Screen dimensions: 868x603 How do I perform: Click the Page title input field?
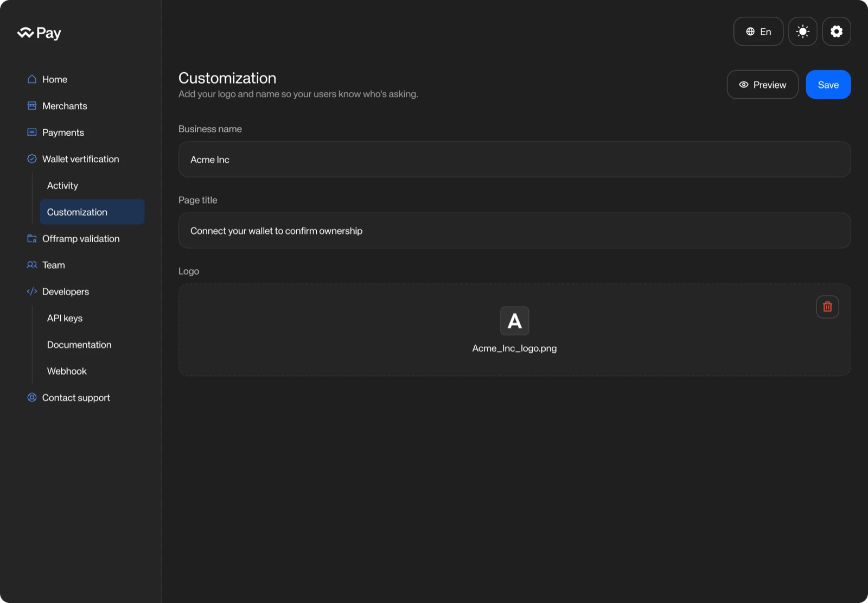[x=514, y=231]
